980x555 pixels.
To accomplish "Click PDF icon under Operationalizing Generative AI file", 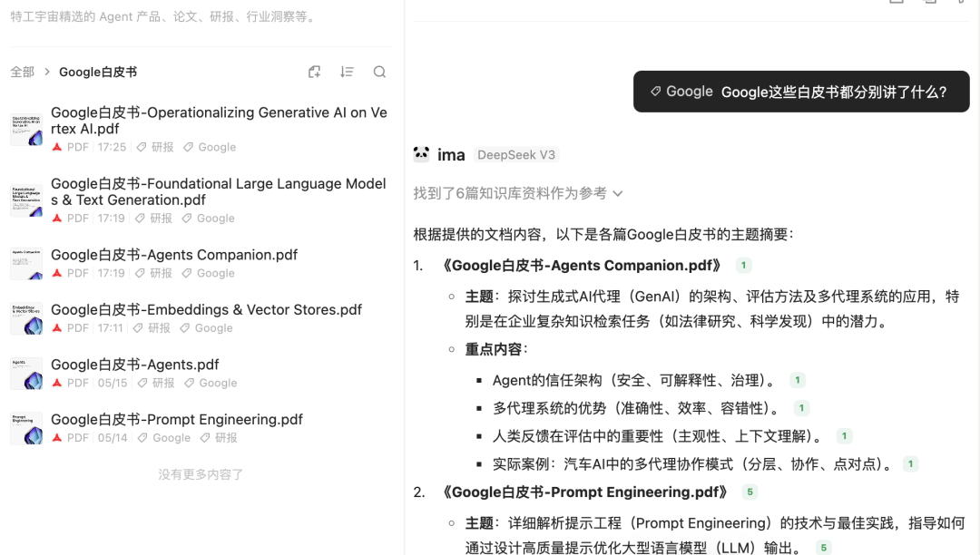I will tap(57, 147).
